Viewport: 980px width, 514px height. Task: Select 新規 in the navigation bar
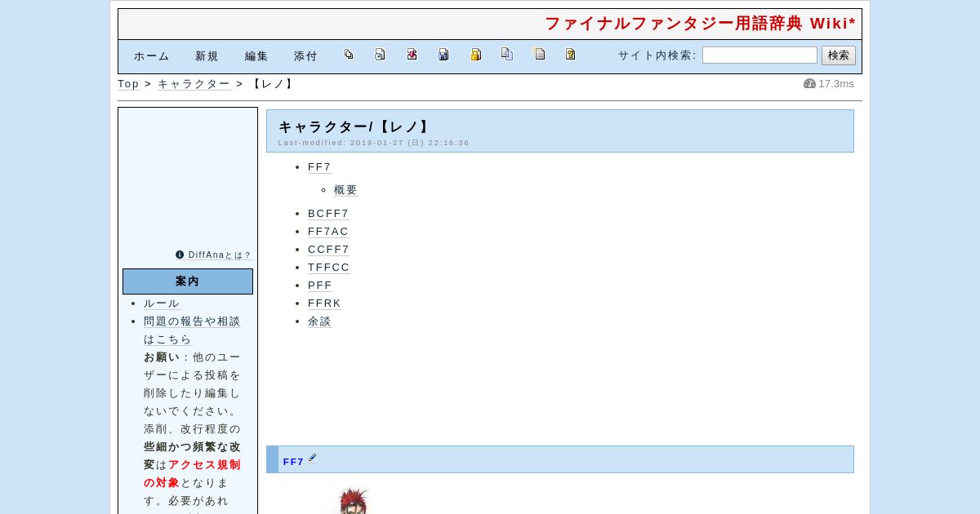tap(207, 56)
